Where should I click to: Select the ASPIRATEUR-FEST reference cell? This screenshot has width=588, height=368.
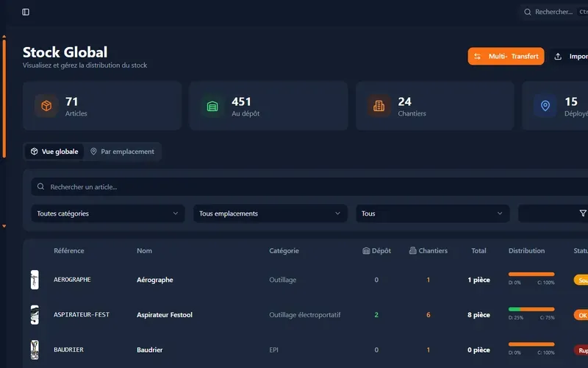click(x=82, y=315)
